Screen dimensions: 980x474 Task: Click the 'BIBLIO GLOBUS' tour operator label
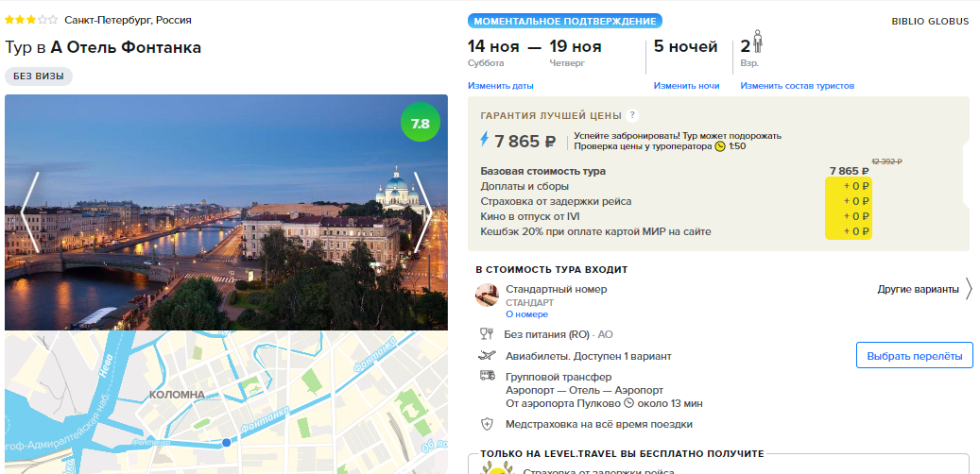931,21
